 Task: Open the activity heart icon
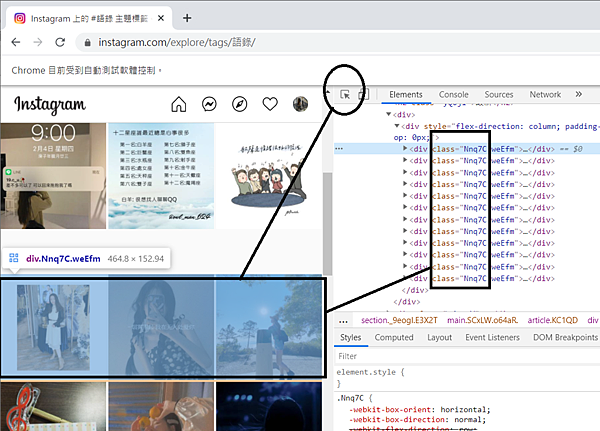[x=270, y=104]
